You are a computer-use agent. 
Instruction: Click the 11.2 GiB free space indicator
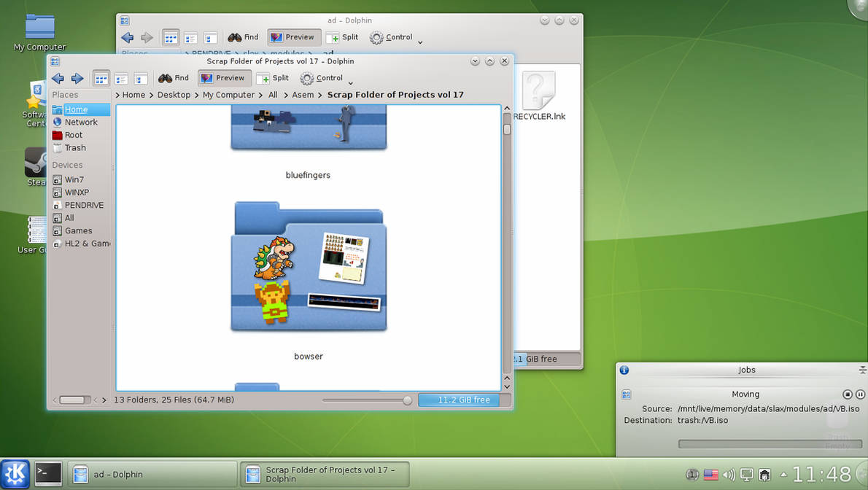[x=464, y=400]
